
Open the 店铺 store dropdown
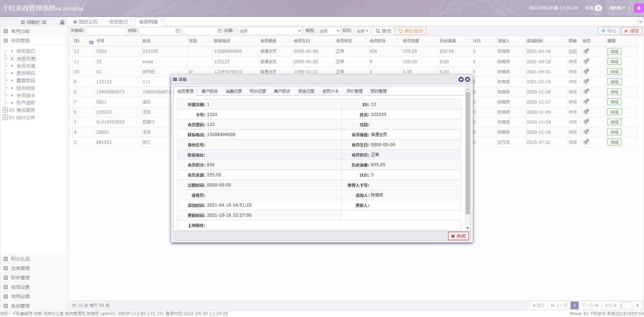(270, 31)
